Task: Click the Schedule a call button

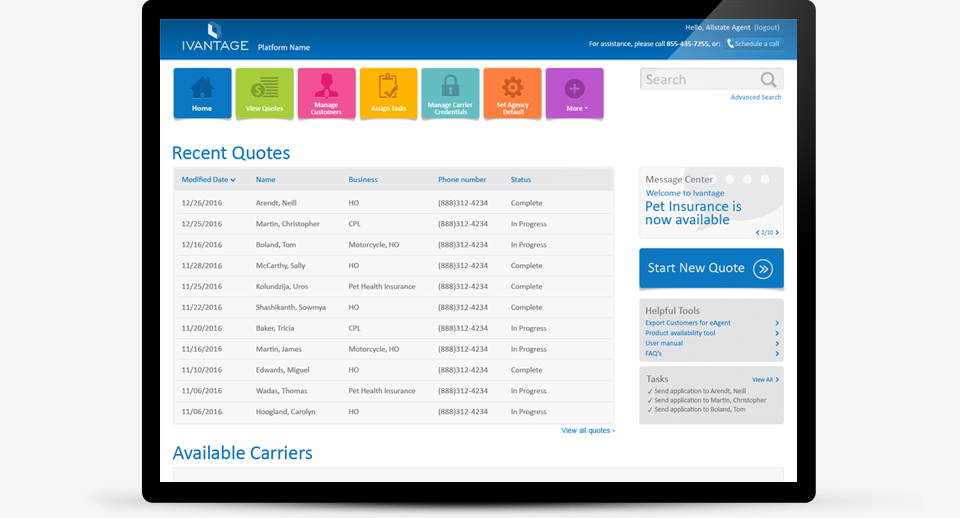Action: coord(754,43)
